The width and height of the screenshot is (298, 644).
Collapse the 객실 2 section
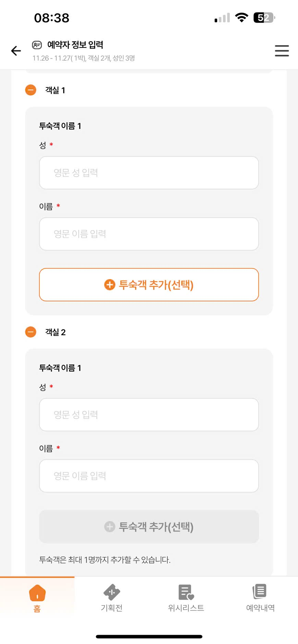[x=31, y=332]
